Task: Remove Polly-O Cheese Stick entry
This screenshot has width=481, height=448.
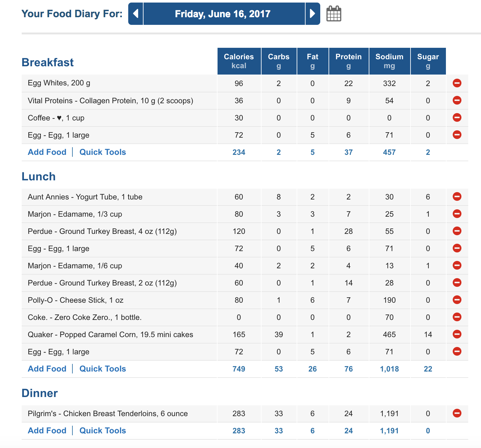Action: (x=457, y=300)
